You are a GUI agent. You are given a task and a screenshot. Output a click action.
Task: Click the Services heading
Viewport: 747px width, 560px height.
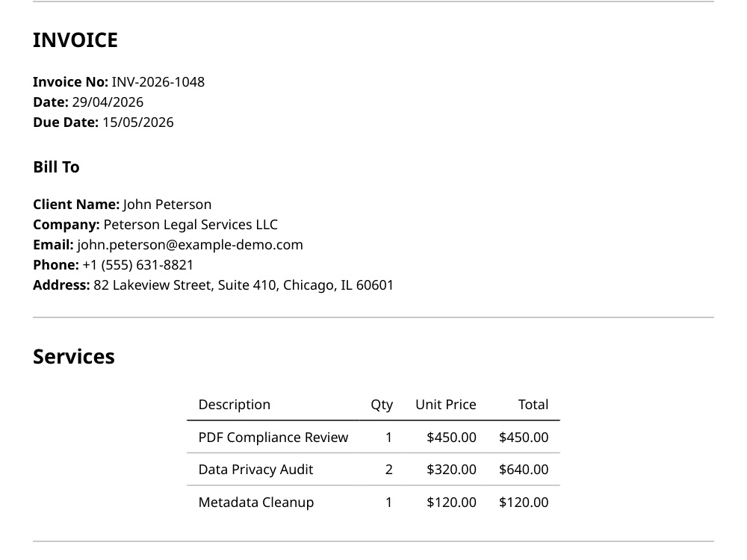[x=74, y=357]
